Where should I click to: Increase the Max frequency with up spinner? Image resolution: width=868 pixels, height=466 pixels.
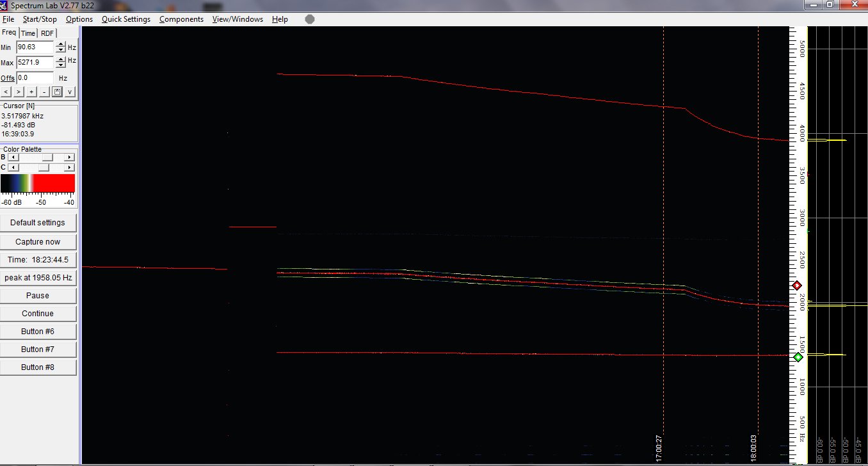pos(60,60)
